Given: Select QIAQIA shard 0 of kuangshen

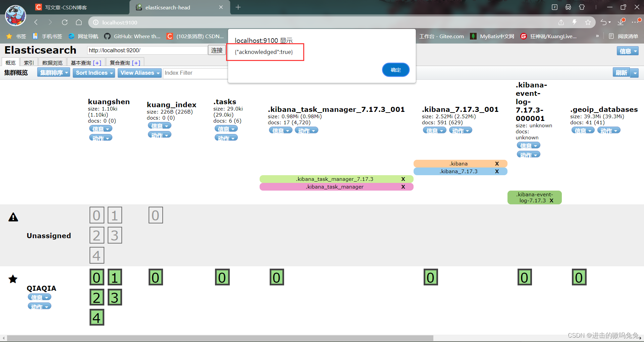Looking at the screenshot, I should (x=97, y=277).
